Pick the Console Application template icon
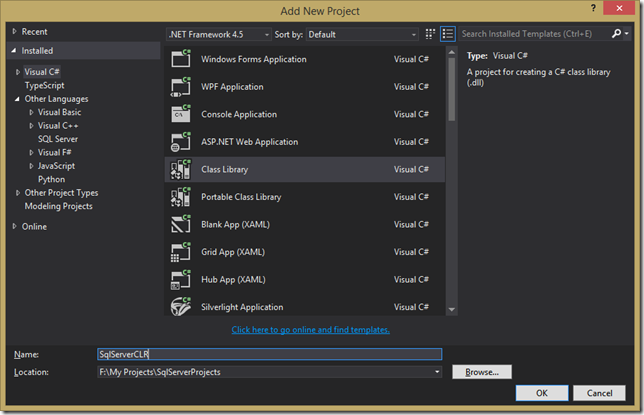This screenshot has width=644, height=415. tap(181, 114)
